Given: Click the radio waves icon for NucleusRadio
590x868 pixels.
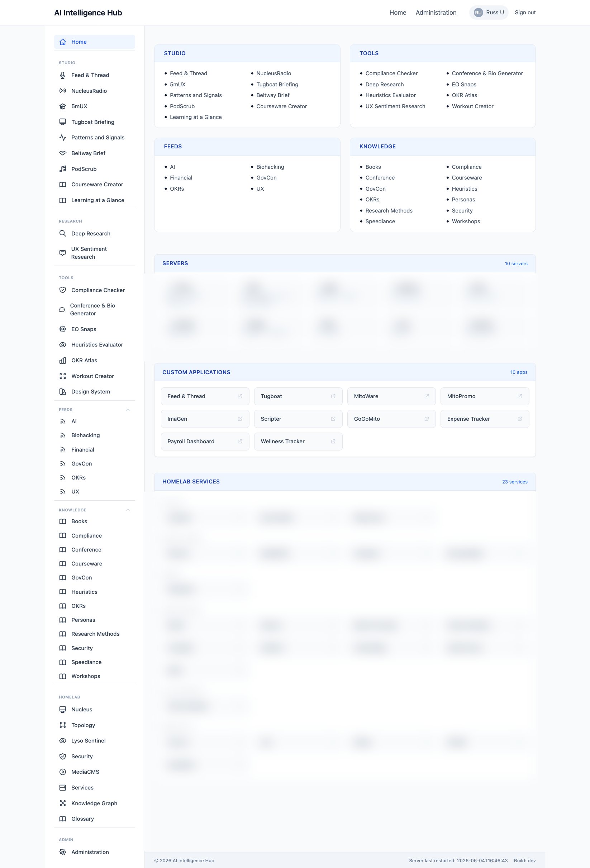Looking at the screenshot, I should [63, 91].
